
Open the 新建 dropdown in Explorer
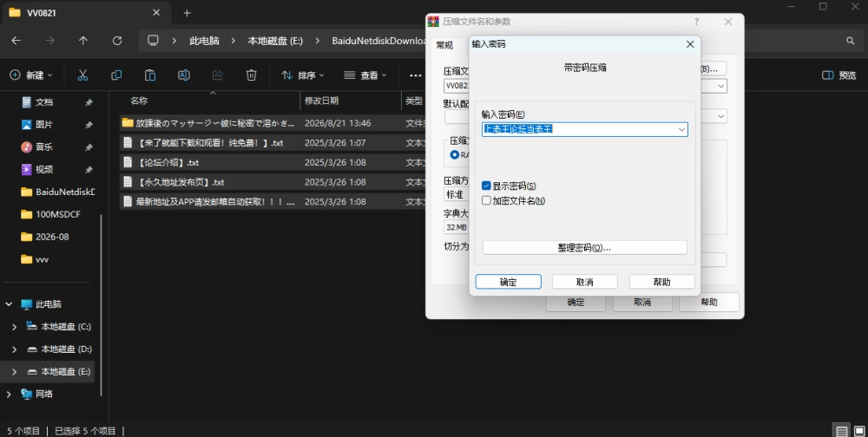[31, 75]
